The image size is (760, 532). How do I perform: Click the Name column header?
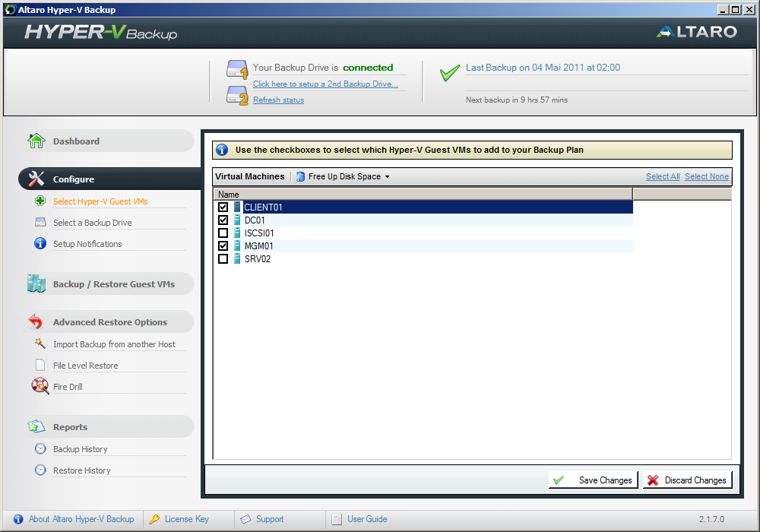(x=423, y=195)
